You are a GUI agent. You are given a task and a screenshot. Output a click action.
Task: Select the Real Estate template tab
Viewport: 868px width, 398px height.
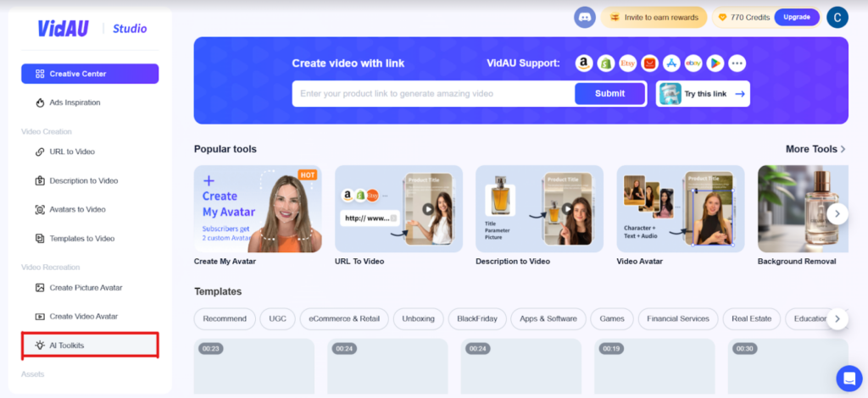point(752,319)
